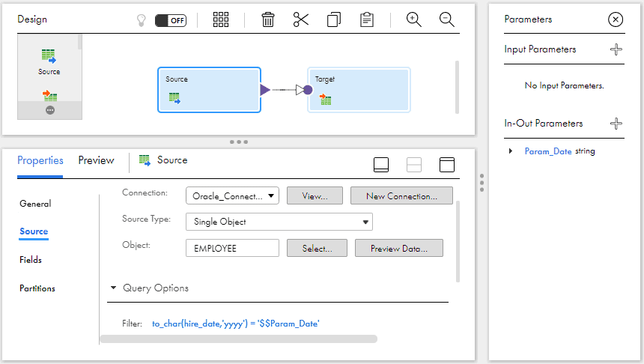The height and width of the screenshot is (364, 644).
Task: Open the Source Type dropdown
Action: click(x=279, y=222)
